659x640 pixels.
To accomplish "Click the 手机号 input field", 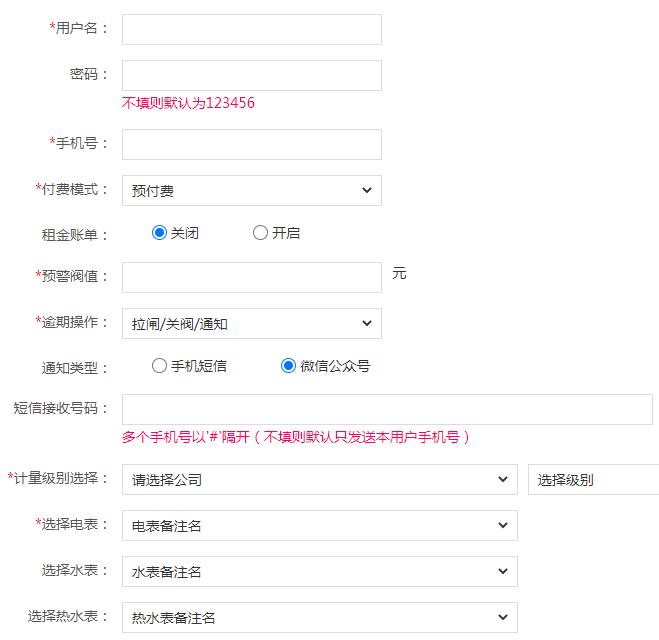I will tap(251, 144).
